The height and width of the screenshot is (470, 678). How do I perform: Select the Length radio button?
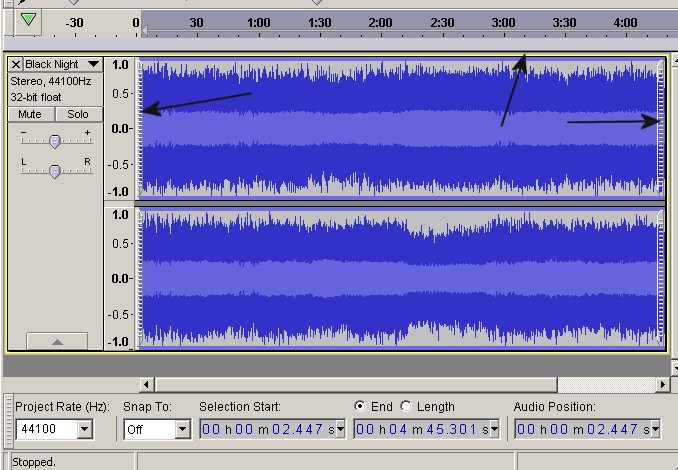(x=406, y=407)
